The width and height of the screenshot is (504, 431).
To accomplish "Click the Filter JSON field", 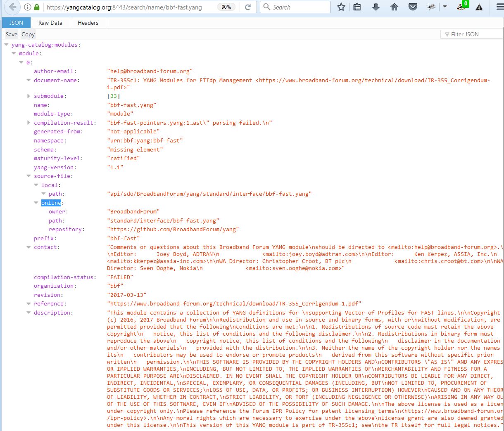I will click(x=472, y=34).
